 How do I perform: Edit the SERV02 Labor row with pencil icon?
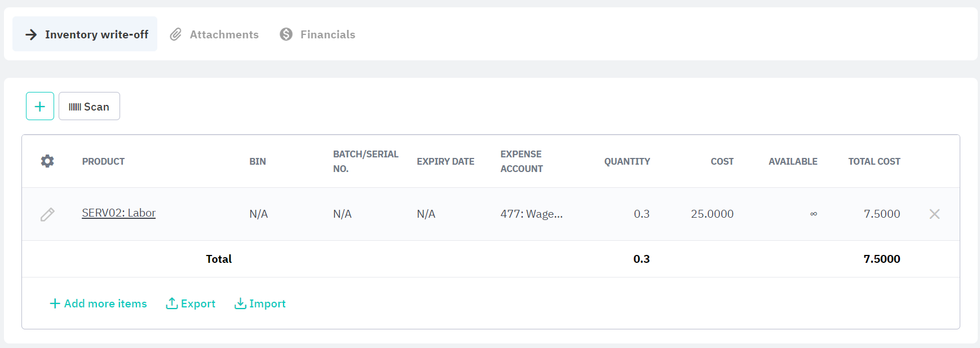[47, 214]
